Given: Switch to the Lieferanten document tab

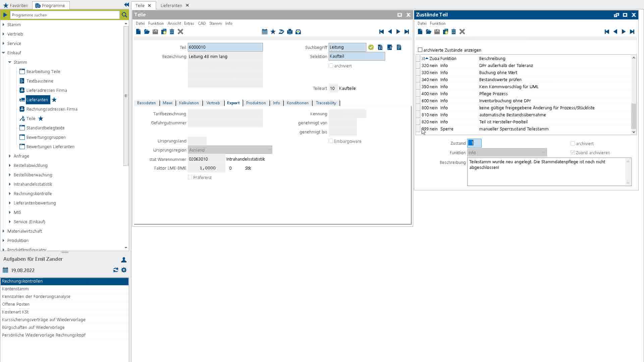Looking at the screenshot, I should click(x=171, y=5).
